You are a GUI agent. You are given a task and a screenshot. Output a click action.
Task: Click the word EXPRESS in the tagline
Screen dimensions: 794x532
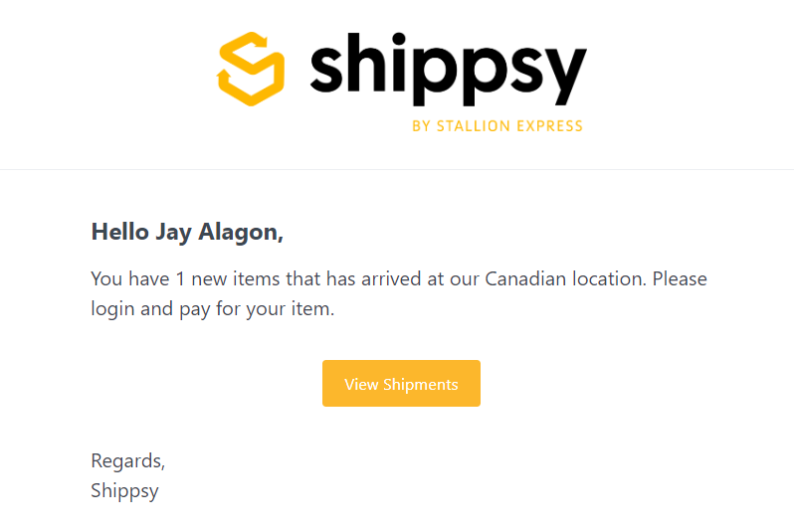pos(549,126)
